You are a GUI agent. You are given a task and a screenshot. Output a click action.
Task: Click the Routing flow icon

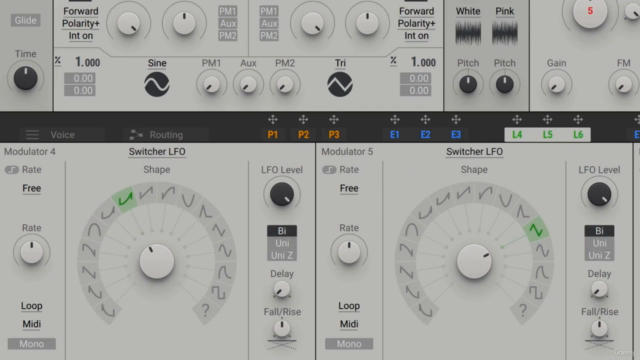136,135
